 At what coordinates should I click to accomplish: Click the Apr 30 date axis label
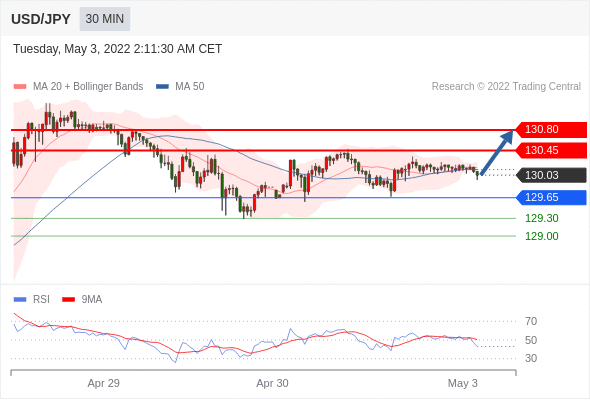tap(272, 383)
